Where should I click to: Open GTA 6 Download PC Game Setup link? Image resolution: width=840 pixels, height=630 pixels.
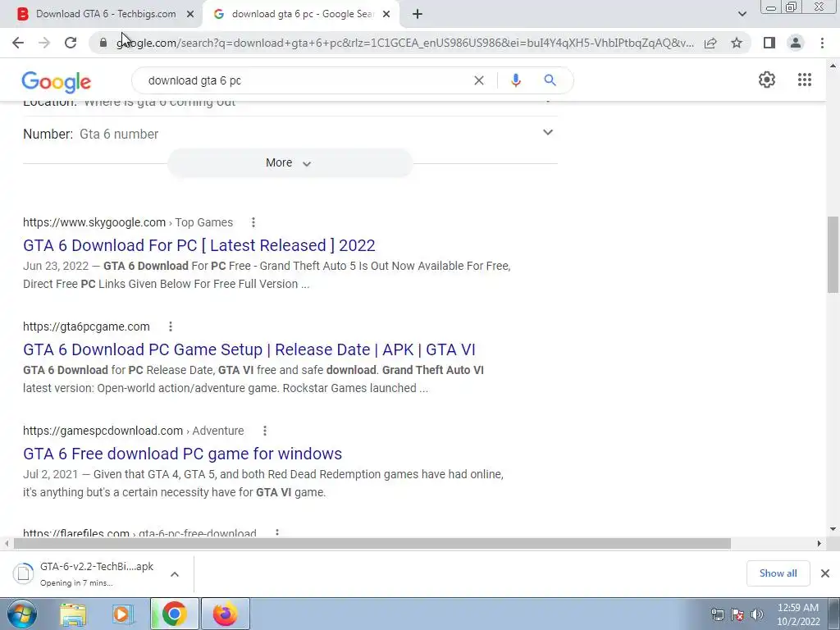(249, 349)
